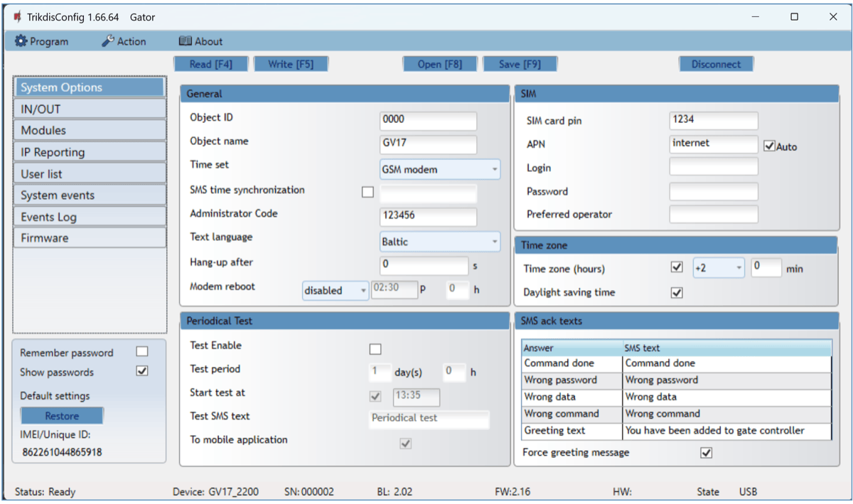Screen dimensions: 853x504
Task: Click the Restore default settings button
Action: pyautogui.click(x=62, y=416)
